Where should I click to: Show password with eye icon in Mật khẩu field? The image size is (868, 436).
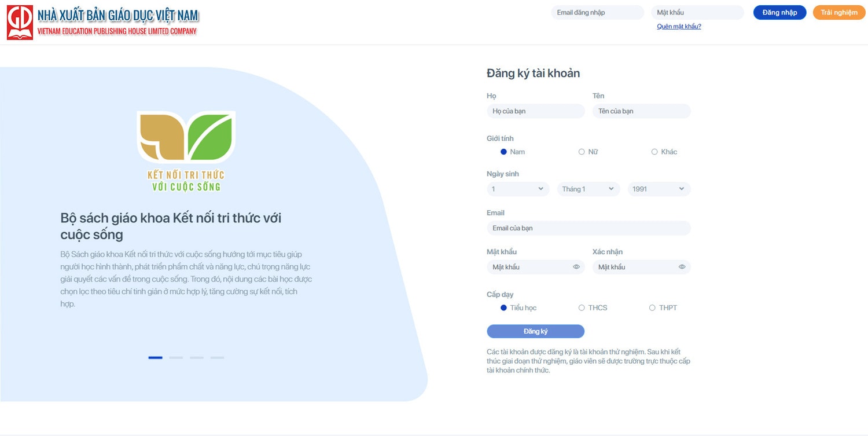click(576, 267)
